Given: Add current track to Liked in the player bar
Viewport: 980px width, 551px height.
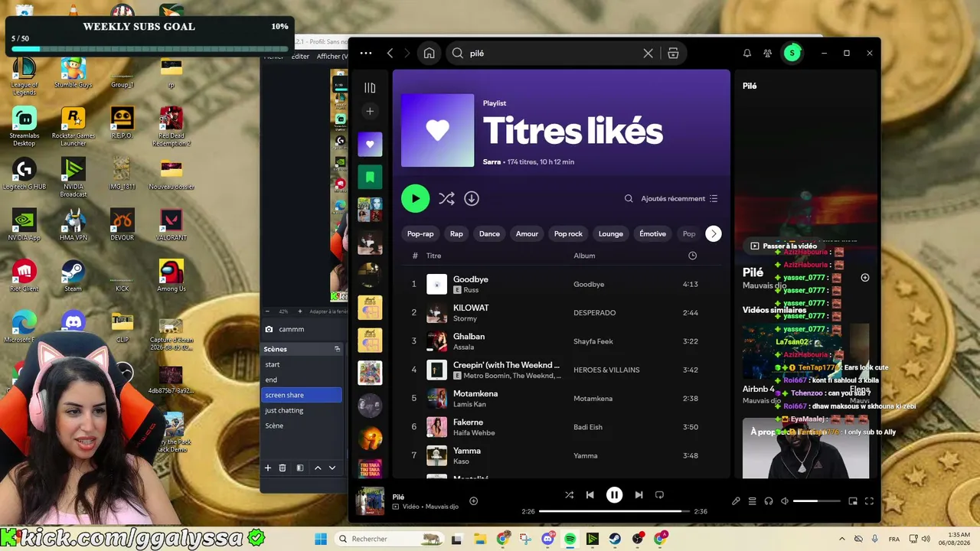Looking at the screenshot, I should (473, 501).
